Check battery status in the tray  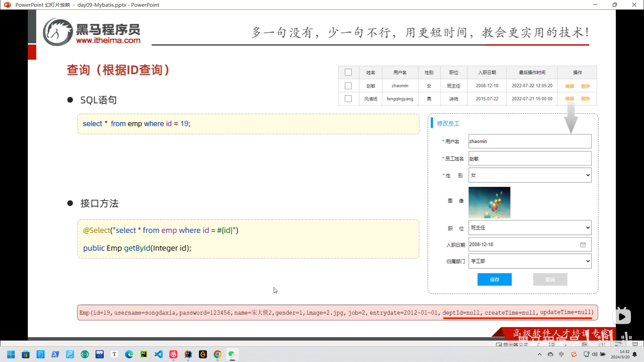pyautogui.click(x=603, y=354)
